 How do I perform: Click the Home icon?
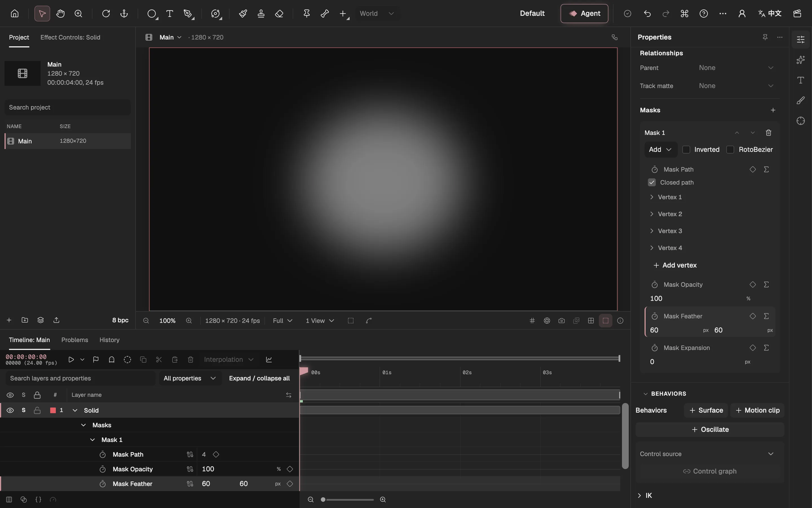(14, 14)
